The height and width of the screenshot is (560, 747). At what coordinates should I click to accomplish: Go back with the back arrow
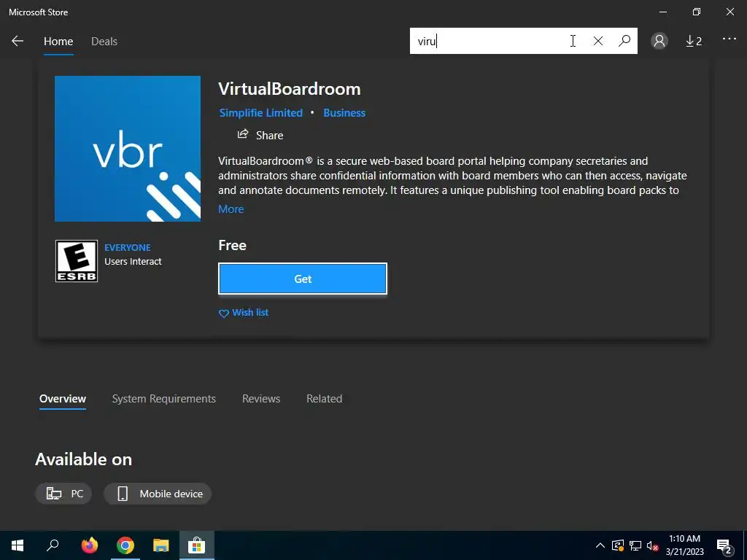point(18,41)
